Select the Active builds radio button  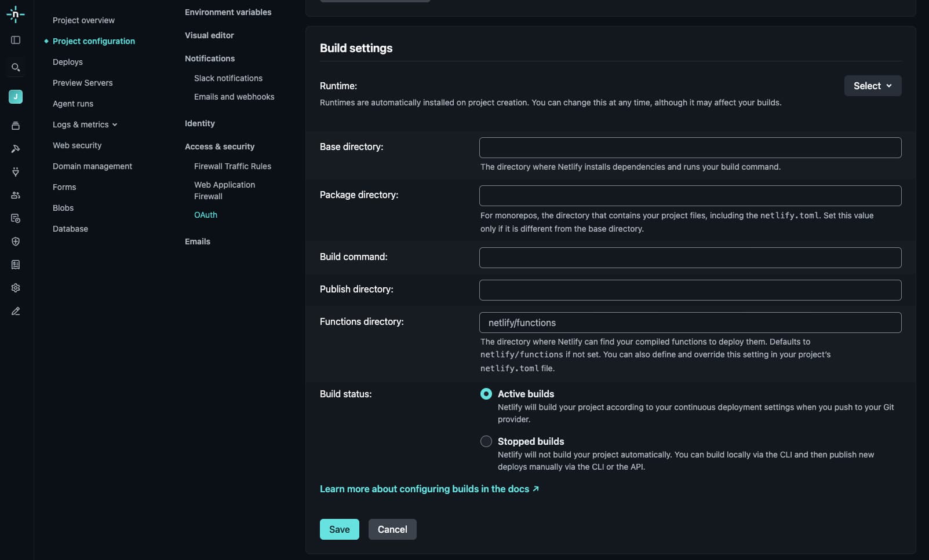coord(486,394)
